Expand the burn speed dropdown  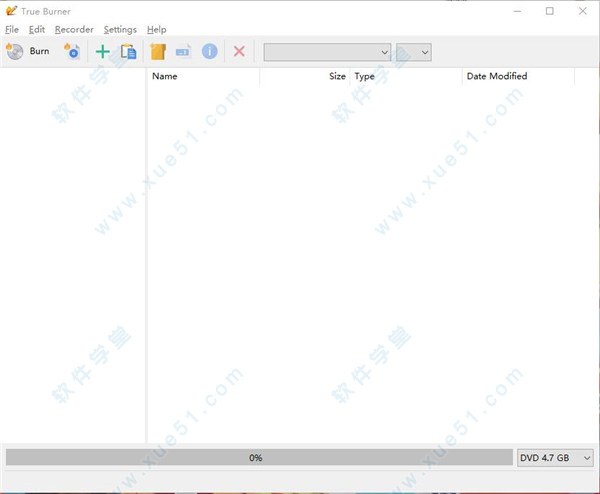[414, 52]
